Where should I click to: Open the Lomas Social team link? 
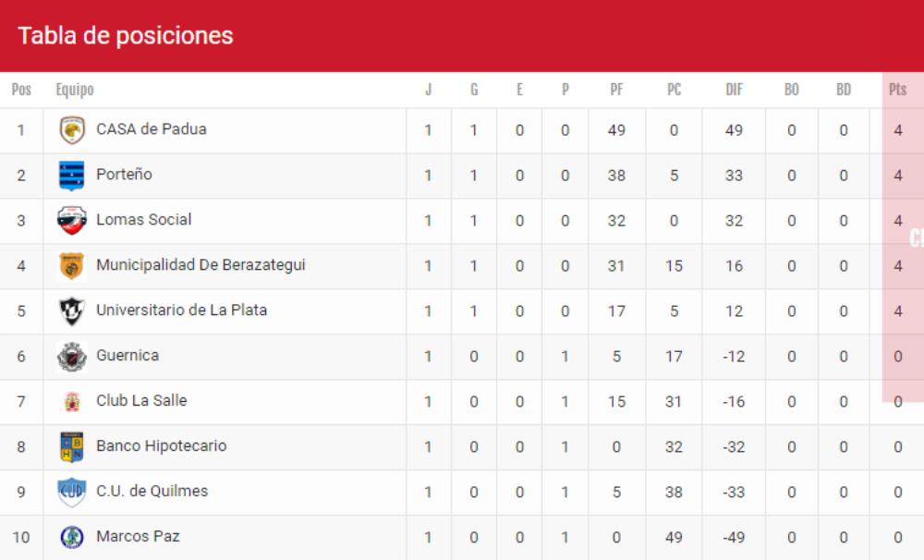144,219
